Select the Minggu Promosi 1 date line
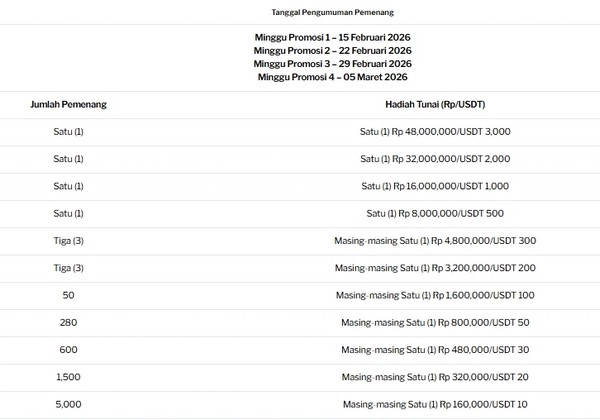Screen dimensions: 600x420 tap(332, 37)
